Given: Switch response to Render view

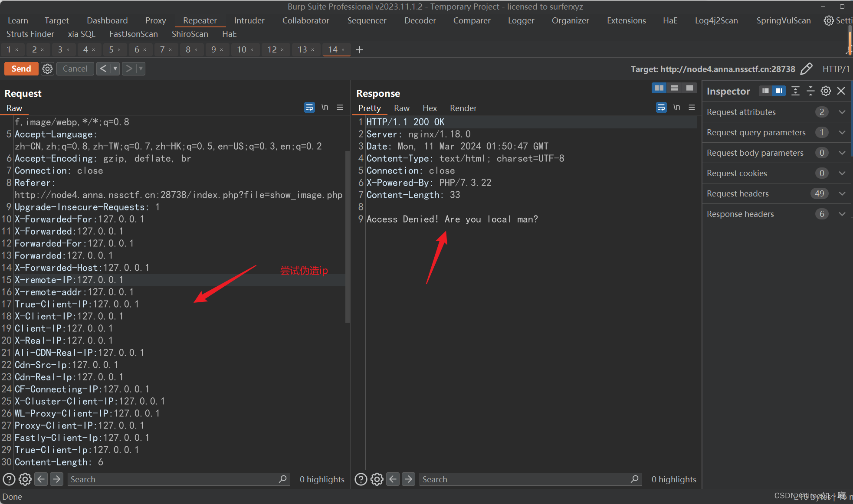Looking at the screenshot, I should coord(463,108).
